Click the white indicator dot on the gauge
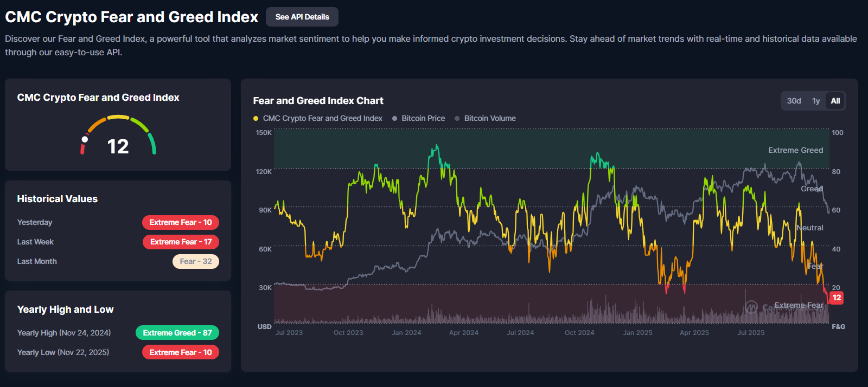 pos(85,139)
